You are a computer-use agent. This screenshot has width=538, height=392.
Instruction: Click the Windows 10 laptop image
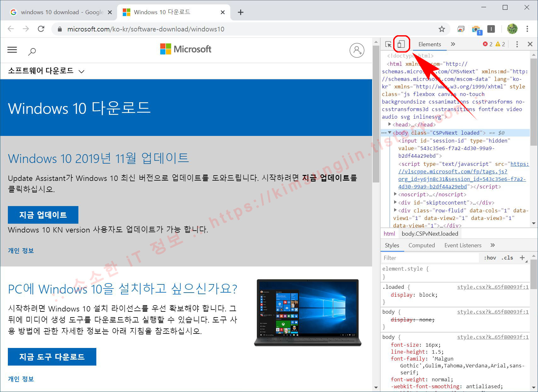point(308,313)
